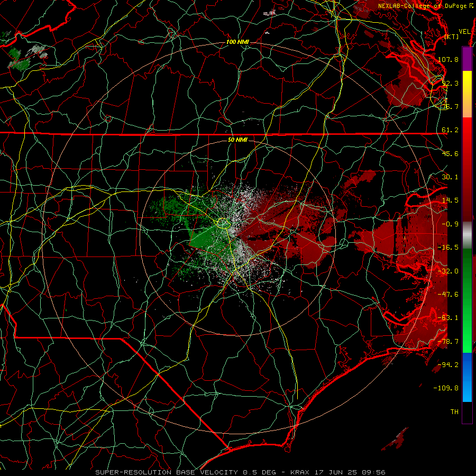
Task: Select the -94.2 value on velocity scale
Action: (x=448, y=365)
